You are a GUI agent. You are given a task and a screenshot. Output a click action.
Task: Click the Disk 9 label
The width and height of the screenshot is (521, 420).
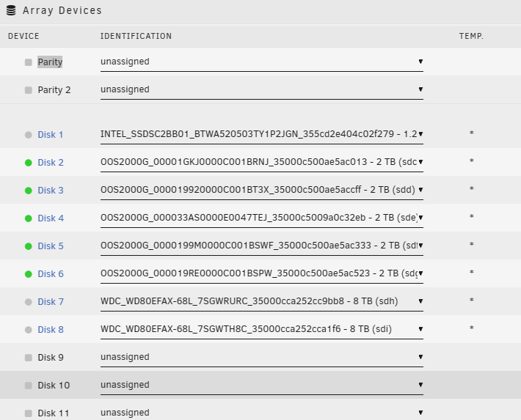pyautogui.click(x=51, y=358)
